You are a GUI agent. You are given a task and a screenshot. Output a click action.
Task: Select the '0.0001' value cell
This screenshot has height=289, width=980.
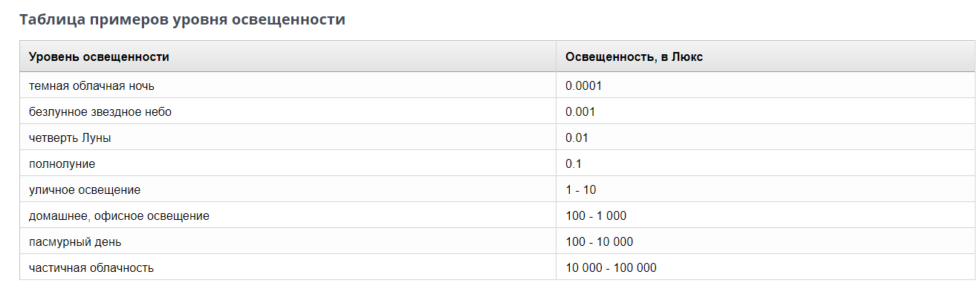click(765, 85)
